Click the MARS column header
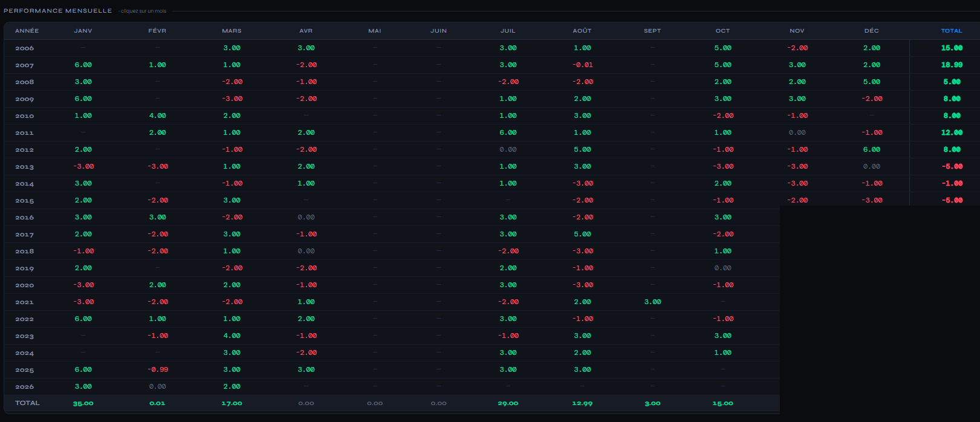 coord(232,31)
